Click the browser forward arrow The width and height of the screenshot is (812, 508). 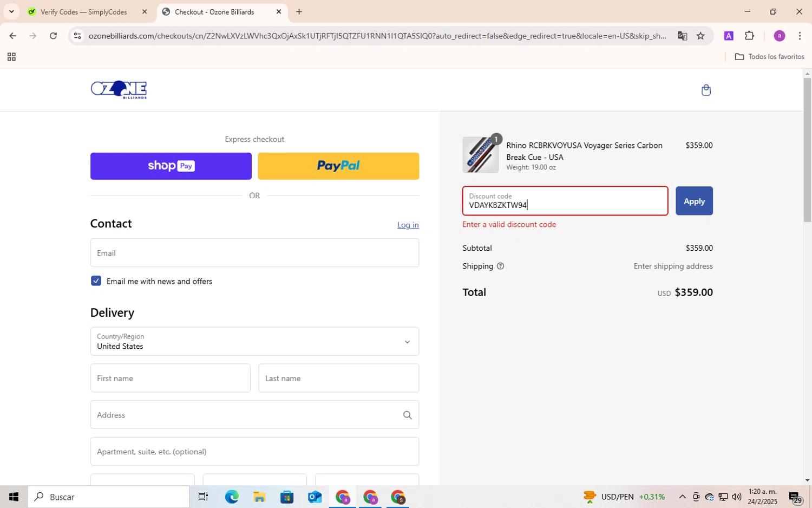[x=33, y=36]
